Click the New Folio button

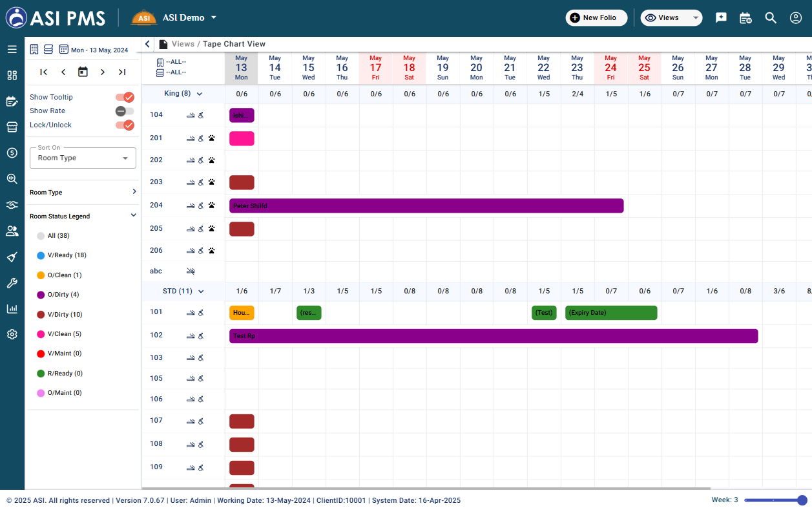click(x=596, y=18)
